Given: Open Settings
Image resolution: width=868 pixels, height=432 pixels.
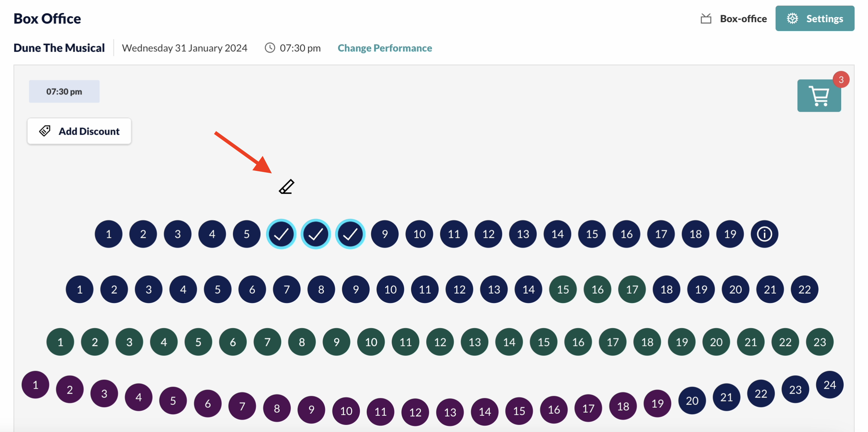Looking at the screenshot, I should click(814, 18).
